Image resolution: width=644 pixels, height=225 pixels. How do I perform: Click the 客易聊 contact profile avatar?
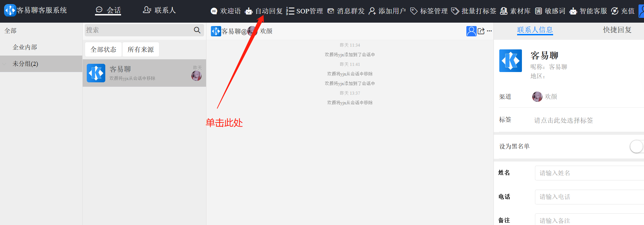tap(511, 61)
